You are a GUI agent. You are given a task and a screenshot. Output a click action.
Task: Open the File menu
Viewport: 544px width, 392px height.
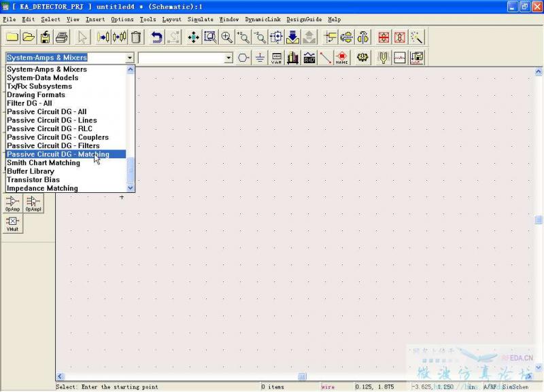(x=10, y=20)
